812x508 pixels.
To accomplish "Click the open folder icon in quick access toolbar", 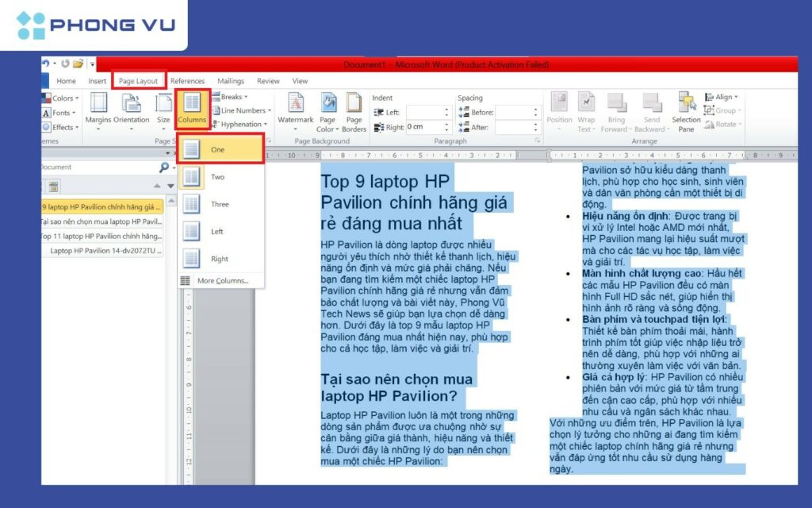I will pyautogui.click(x=79, y=64).
